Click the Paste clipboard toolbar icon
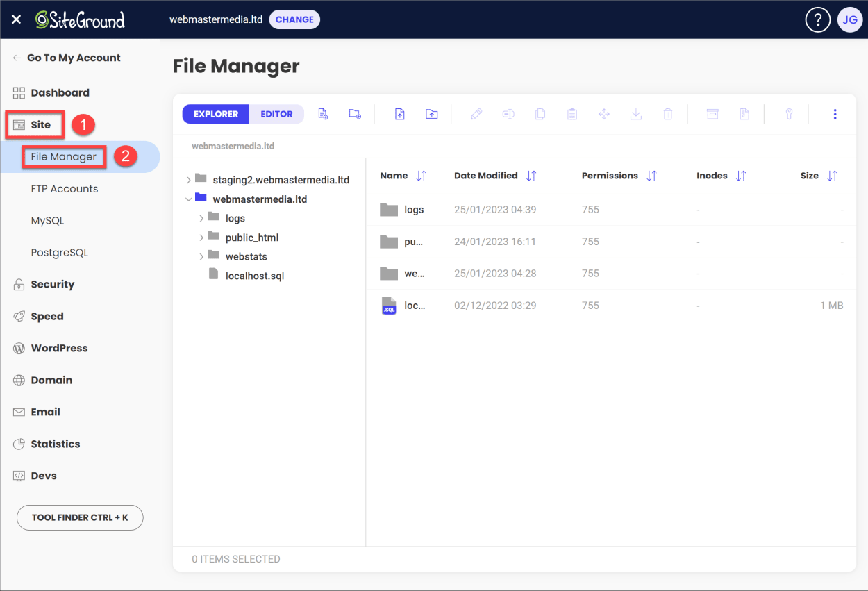868x591 pixels. (572, 114)
